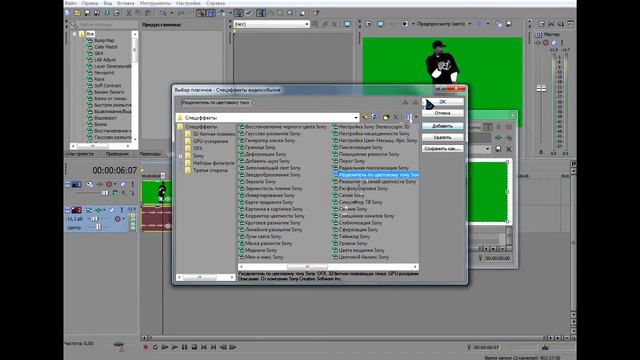Click Play from start in transport

coord(165,347)
